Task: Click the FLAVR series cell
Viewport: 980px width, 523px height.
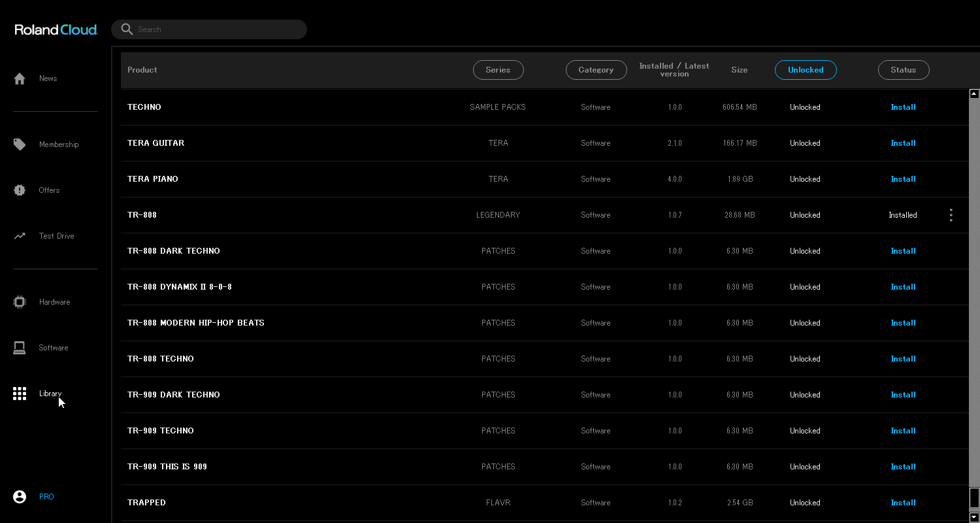Action: pos(498,503)
